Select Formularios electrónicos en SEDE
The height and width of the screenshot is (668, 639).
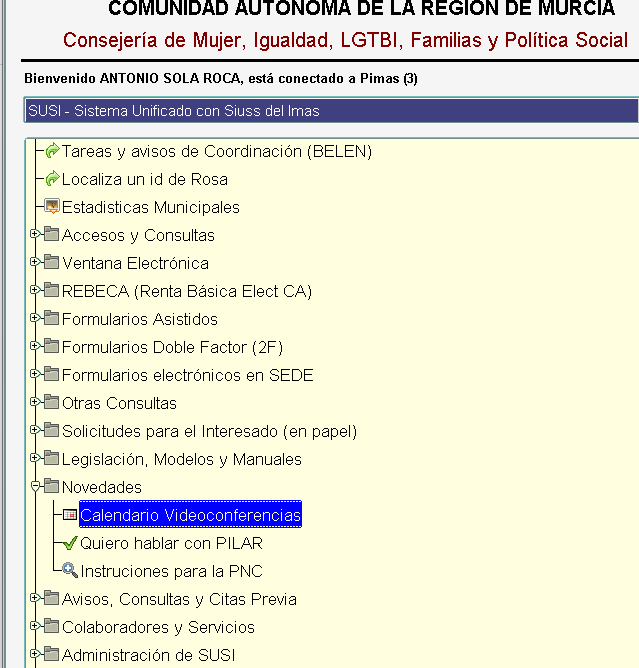coord(187,376)
